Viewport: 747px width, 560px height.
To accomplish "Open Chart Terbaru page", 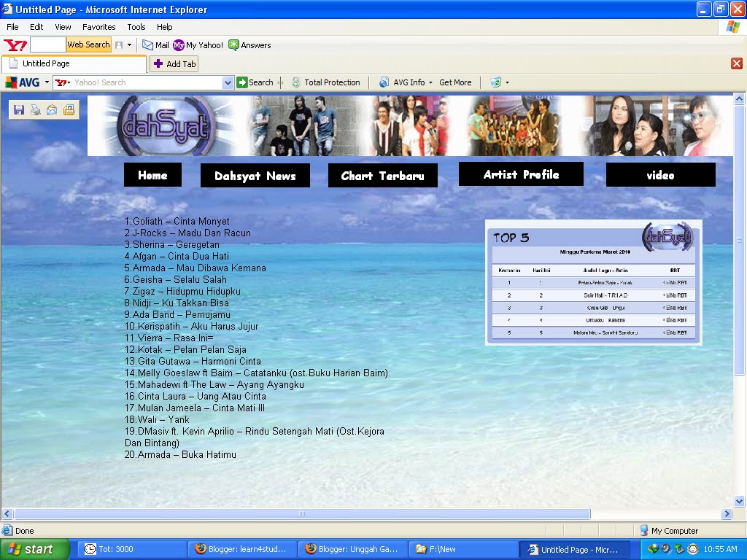I will pos(382,175).
